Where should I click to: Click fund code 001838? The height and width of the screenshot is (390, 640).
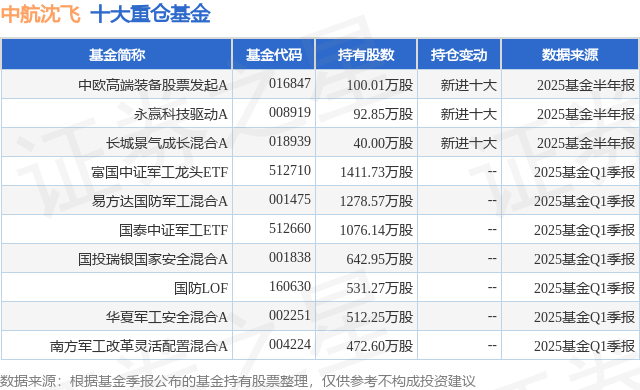290,257
